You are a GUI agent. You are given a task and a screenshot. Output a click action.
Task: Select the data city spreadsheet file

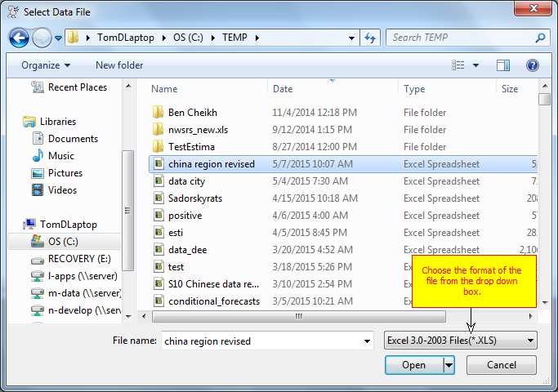(186, 181)
